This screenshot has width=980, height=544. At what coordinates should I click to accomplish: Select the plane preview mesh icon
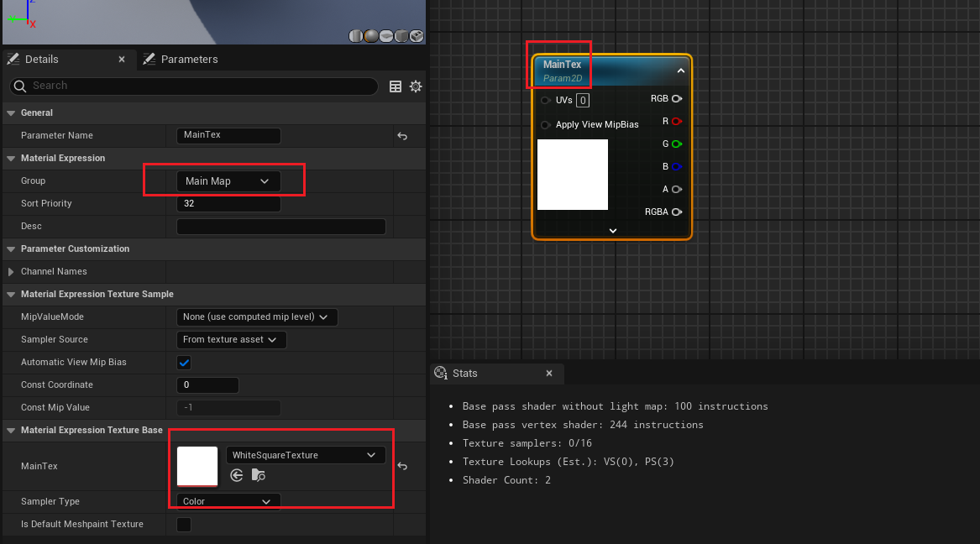coord(386,36)
